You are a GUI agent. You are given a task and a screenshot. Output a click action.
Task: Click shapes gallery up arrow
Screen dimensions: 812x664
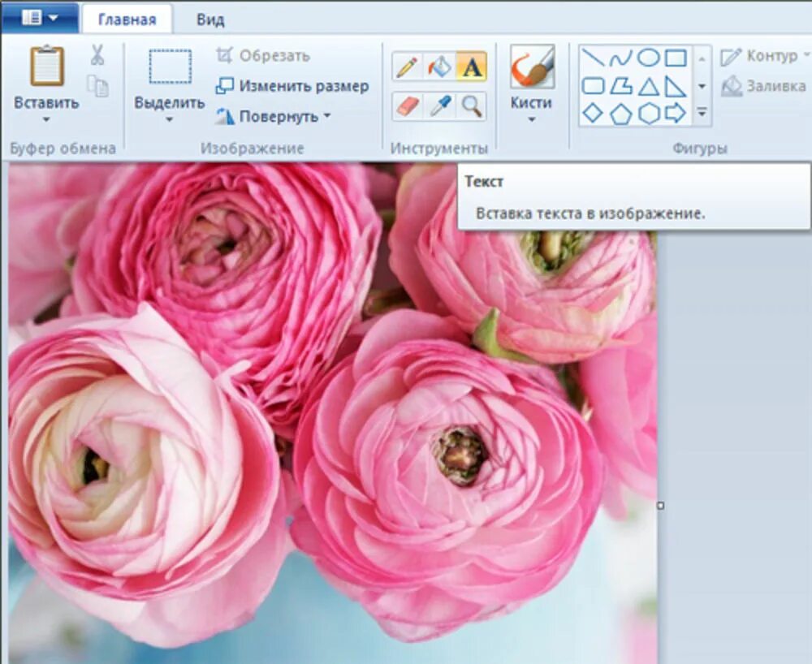(702, 59)
